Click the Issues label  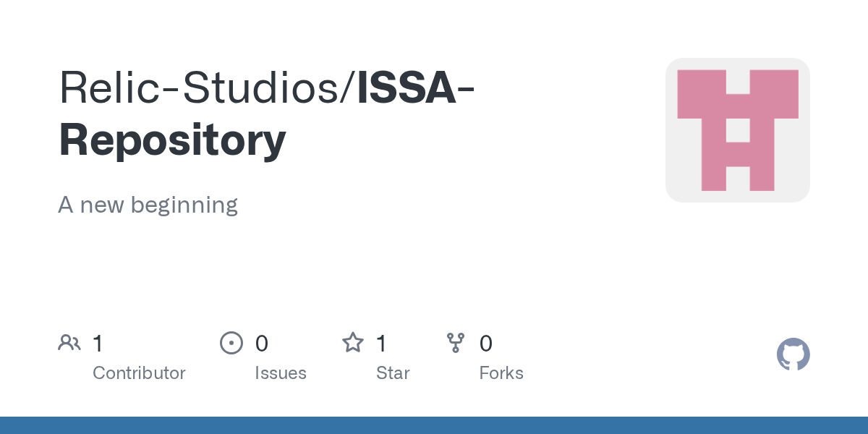[281, 373]
